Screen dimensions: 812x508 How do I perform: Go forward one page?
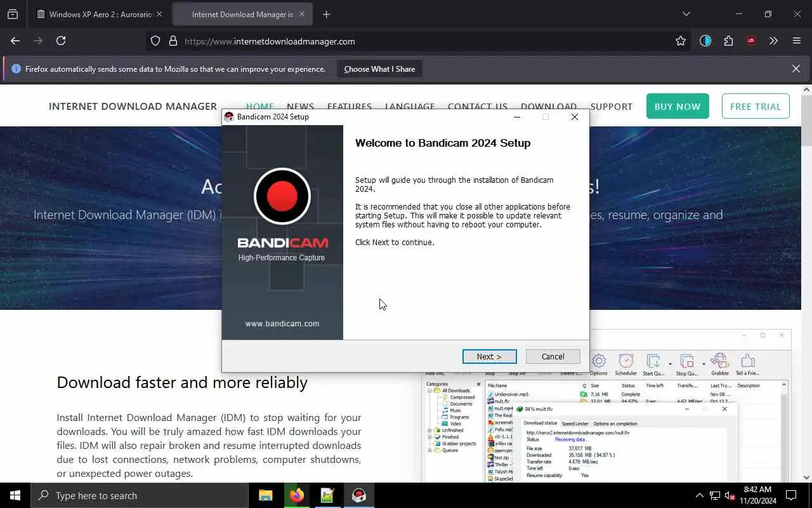pyautogui.click(x=38, y=41)
